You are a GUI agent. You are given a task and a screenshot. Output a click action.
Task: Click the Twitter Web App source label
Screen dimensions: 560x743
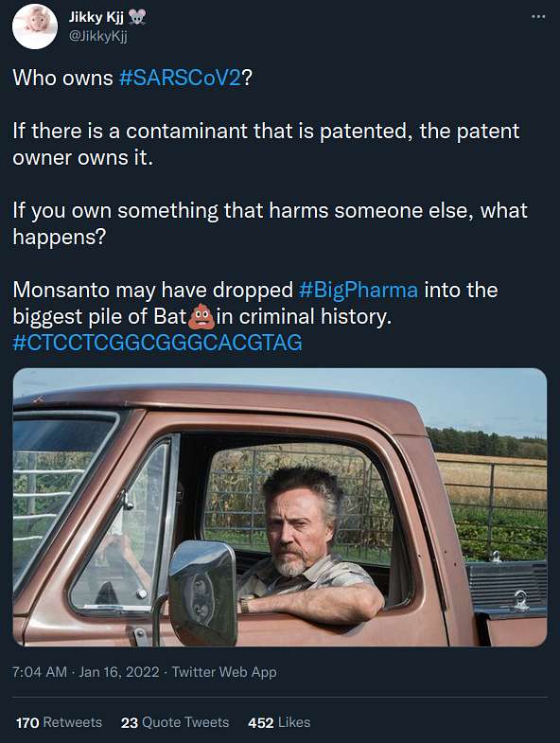pos(224,672)
